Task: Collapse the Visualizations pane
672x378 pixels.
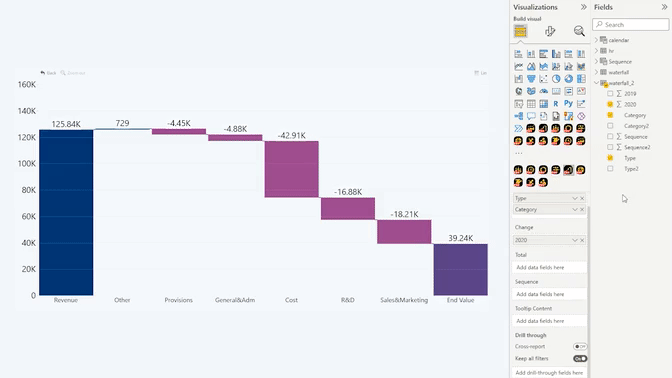Action: click(583, 7)
